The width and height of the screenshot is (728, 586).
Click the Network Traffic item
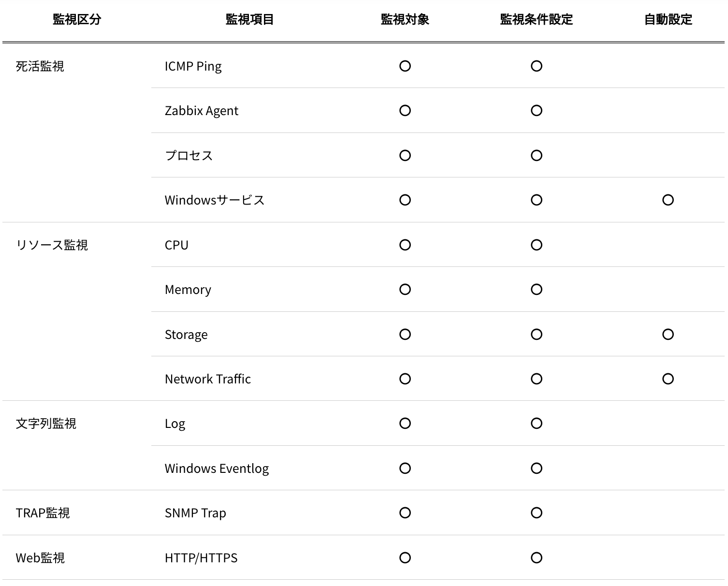(x=208, y=379)
